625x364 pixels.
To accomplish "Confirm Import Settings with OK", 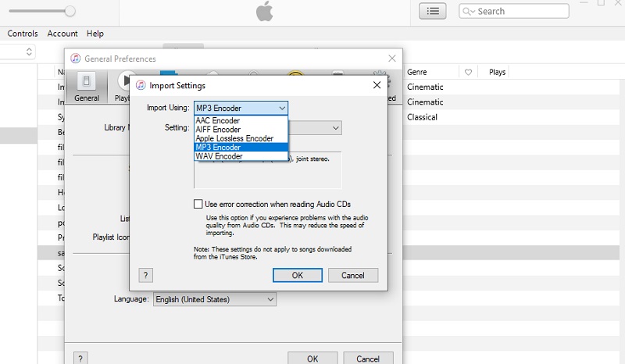I will pos(298,275).
